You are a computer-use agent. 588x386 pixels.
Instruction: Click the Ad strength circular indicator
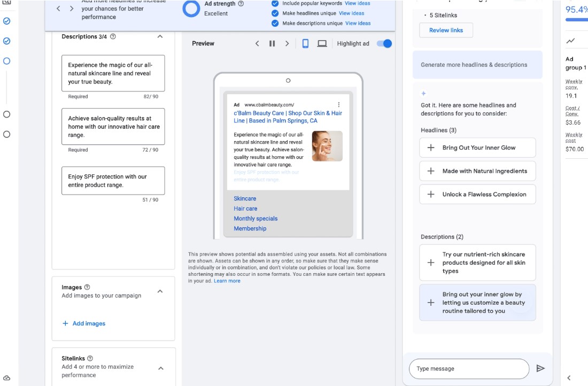pyautogui.click(x=191, y=9)
